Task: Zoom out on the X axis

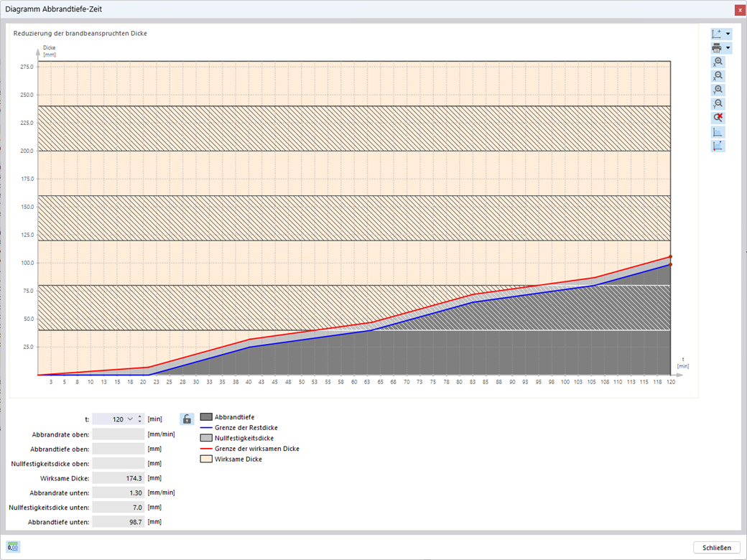Action: (718, 75)
